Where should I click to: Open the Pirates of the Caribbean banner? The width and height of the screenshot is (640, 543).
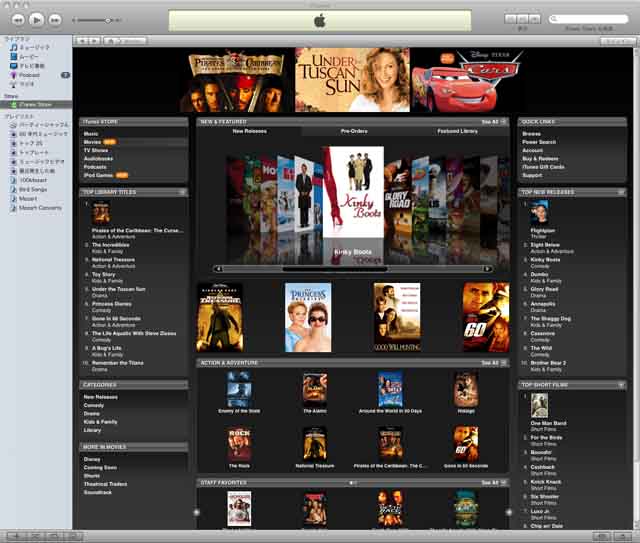pyautogui.click(x=236, y=80)
